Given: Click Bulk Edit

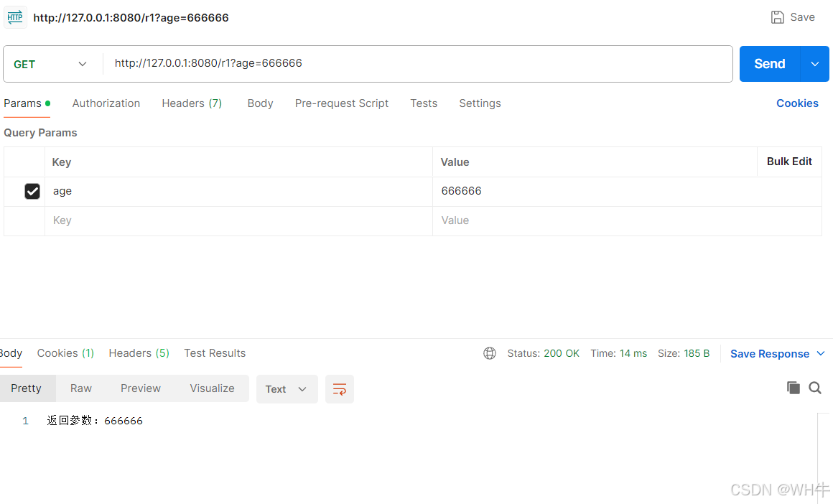Looking at the screenshot, I should pos(789,162).
